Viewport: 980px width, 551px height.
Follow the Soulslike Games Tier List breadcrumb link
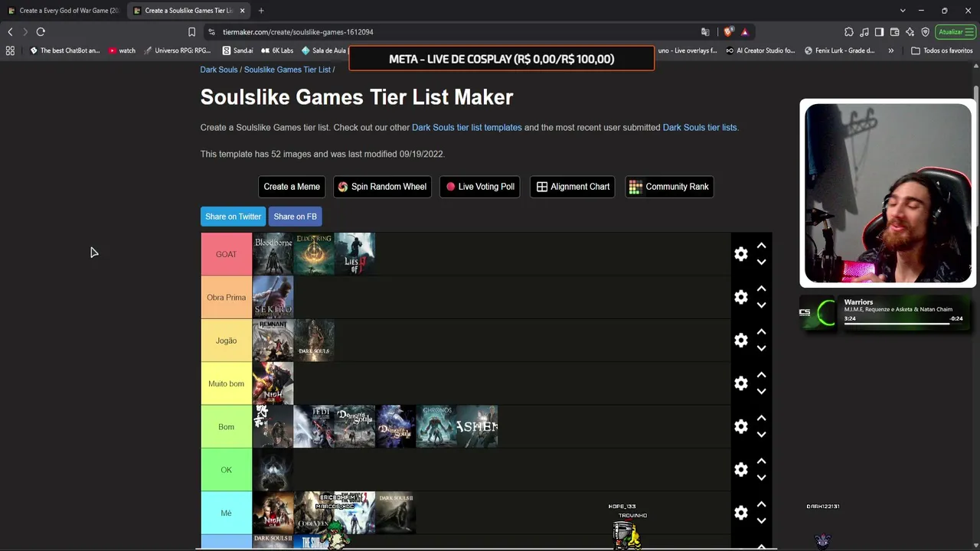pos(287,70)
